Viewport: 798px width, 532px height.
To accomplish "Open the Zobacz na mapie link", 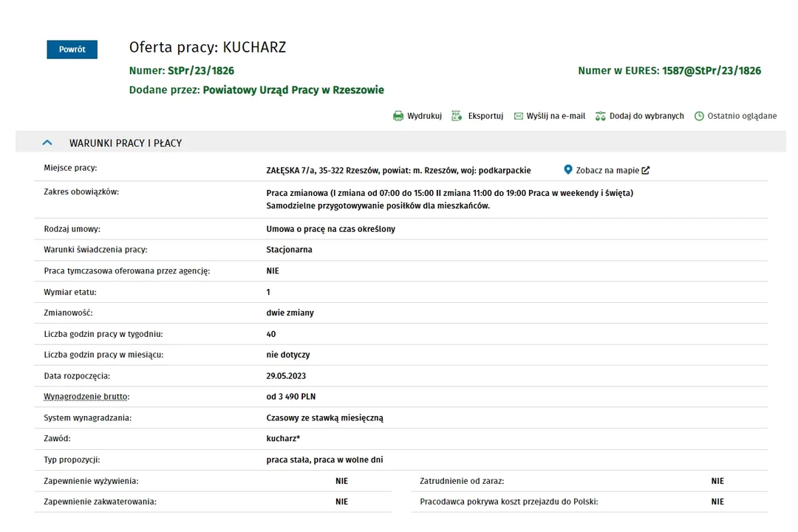I will (607, 171).
